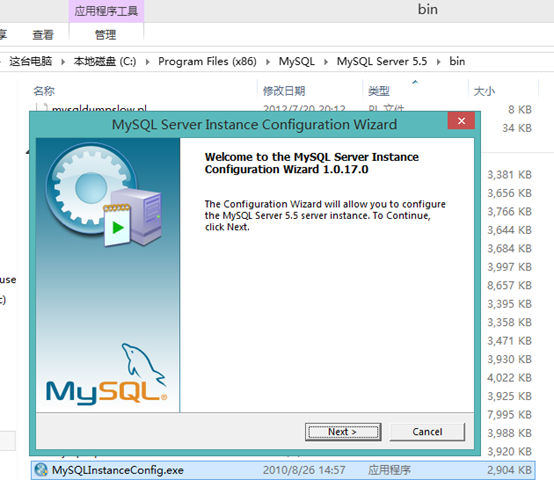Screen dimensions: 554x480
Task: Click bin folder breadcrumb
Action: pos(457,61)
